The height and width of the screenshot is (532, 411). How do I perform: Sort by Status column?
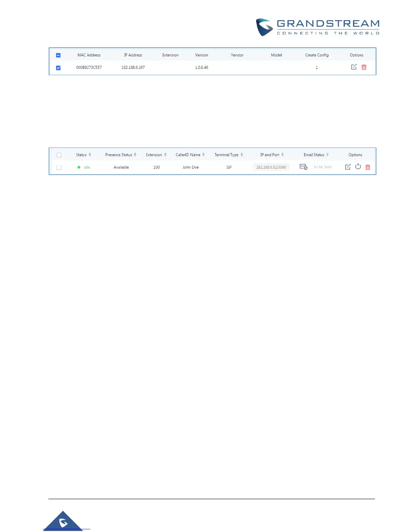[90, 154]
